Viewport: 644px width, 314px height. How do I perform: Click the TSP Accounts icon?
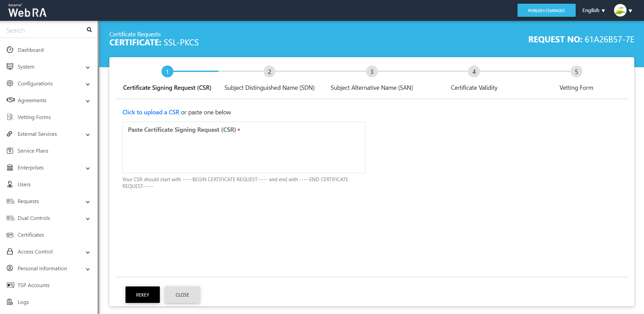(x=10, y=285)
